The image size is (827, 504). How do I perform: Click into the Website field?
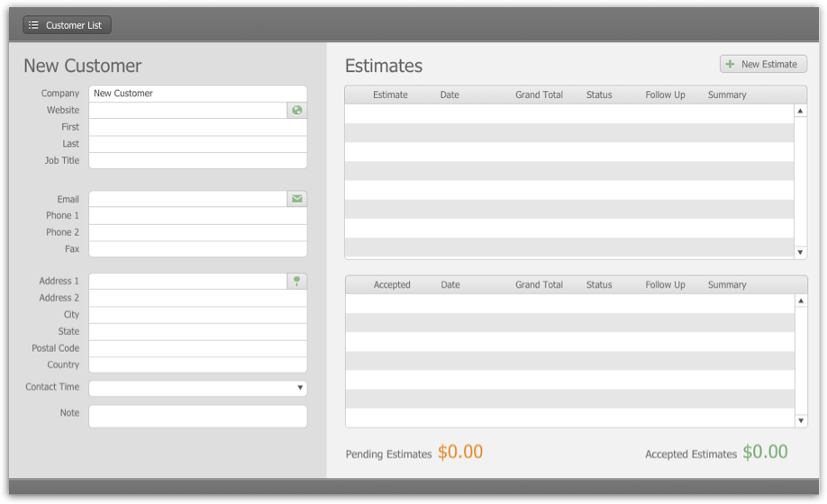(x=187, y=110)
